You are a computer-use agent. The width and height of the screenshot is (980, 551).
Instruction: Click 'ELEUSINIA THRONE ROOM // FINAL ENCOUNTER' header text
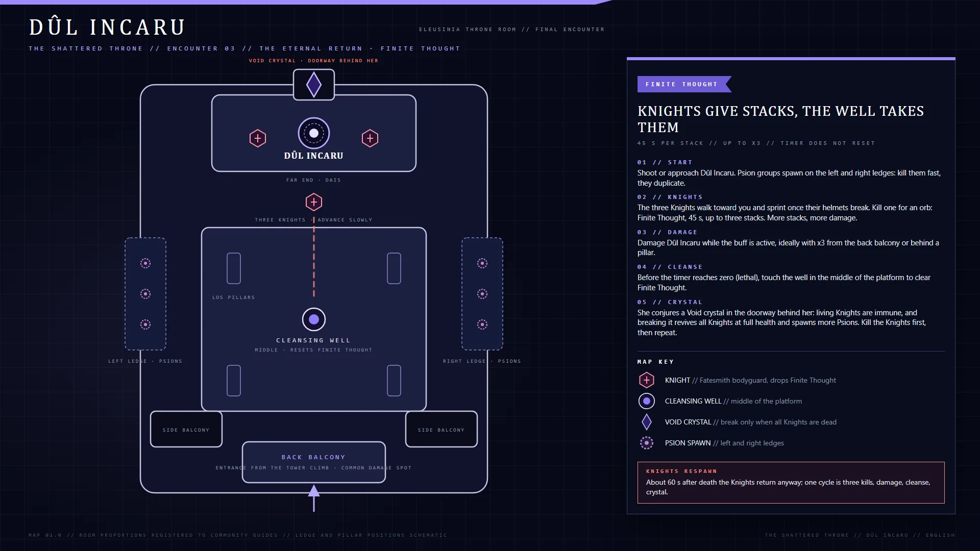point(511,30)
